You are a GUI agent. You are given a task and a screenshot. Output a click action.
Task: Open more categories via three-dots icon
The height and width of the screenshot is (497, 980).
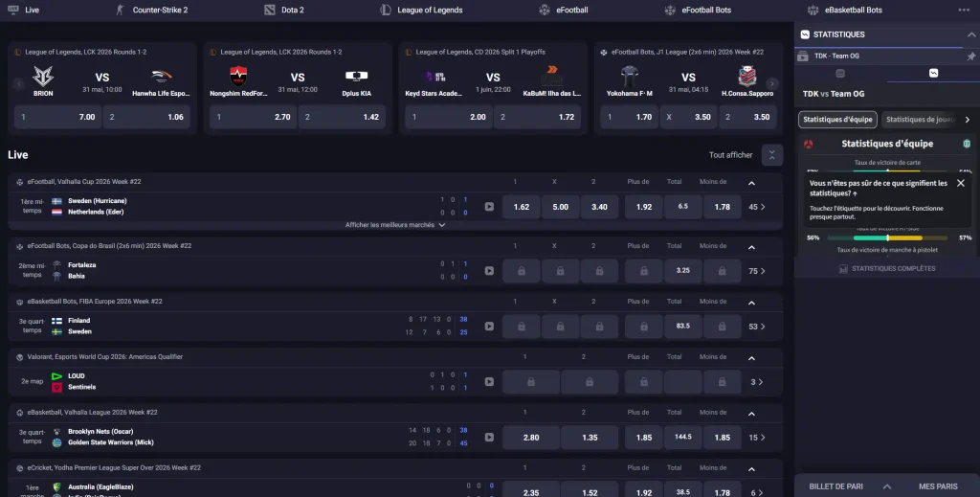(x=964, y=10)
